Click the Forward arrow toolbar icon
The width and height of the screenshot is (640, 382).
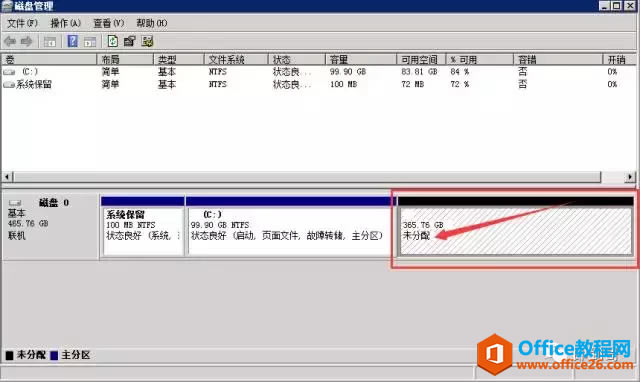tap(27, 41)
